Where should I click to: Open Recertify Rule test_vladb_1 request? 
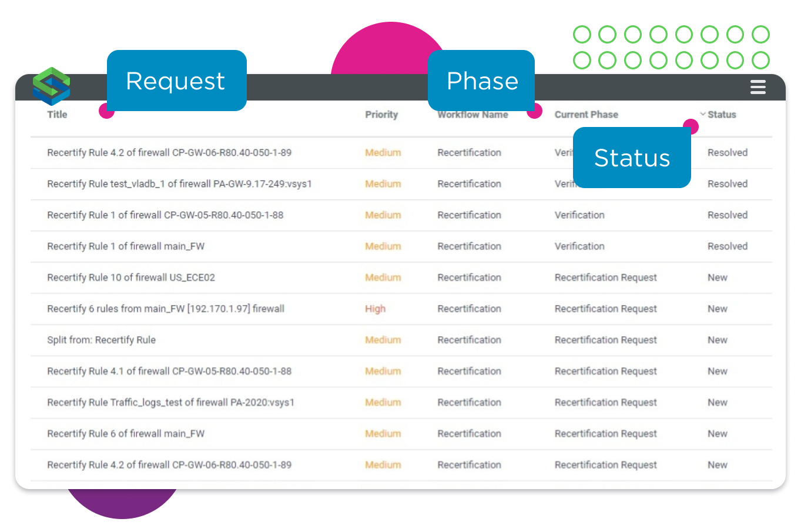click(x=179, y=184)
